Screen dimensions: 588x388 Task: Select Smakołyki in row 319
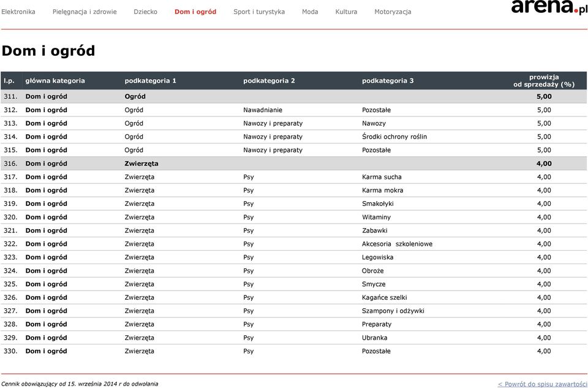point(378,204)
